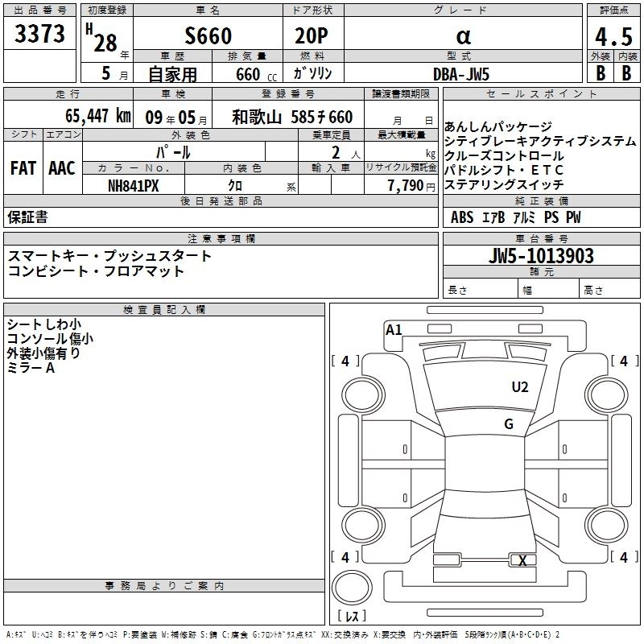The width and height of the screenshot is (644, 644).
Task: Click the inspection expiry 09年05月
Action: [176, 118]
